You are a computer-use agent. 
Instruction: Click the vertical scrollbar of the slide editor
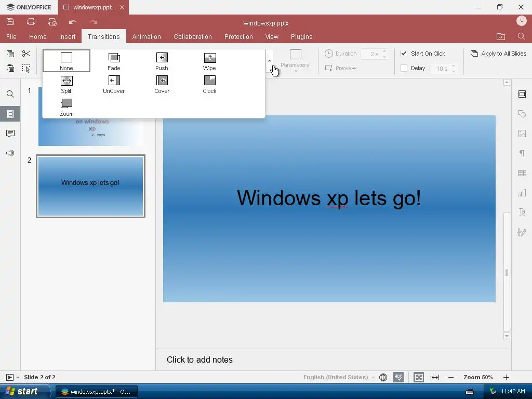click(507, 272)
